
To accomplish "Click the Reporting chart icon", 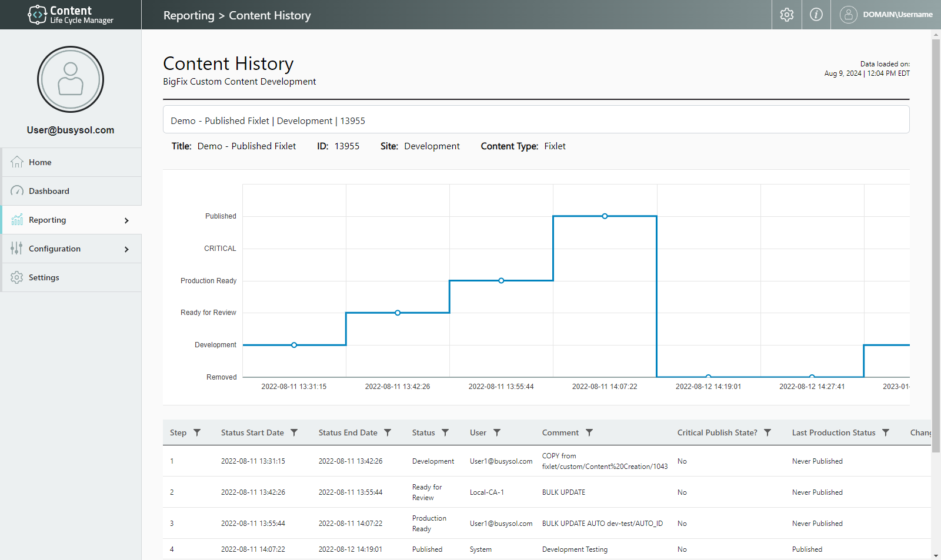I will [x=17, y=220].
